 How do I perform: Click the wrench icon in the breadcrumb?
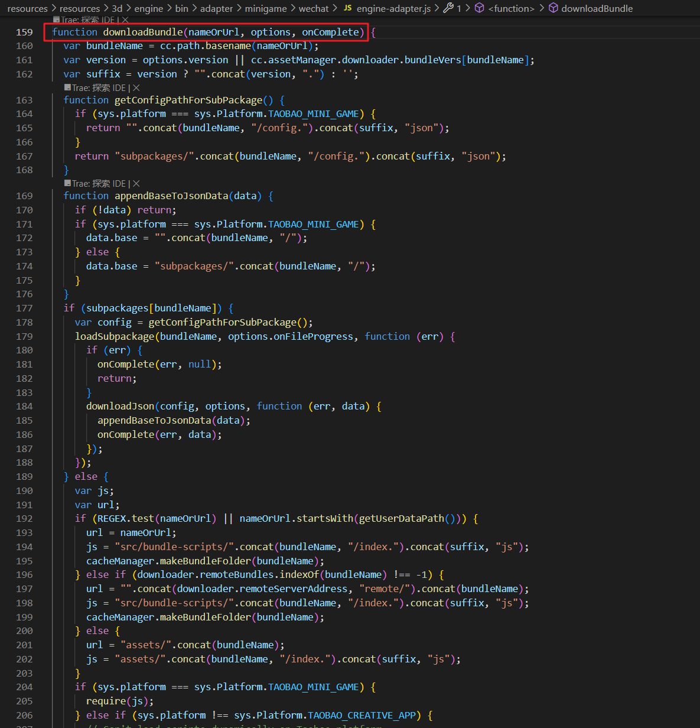(448, 8)
